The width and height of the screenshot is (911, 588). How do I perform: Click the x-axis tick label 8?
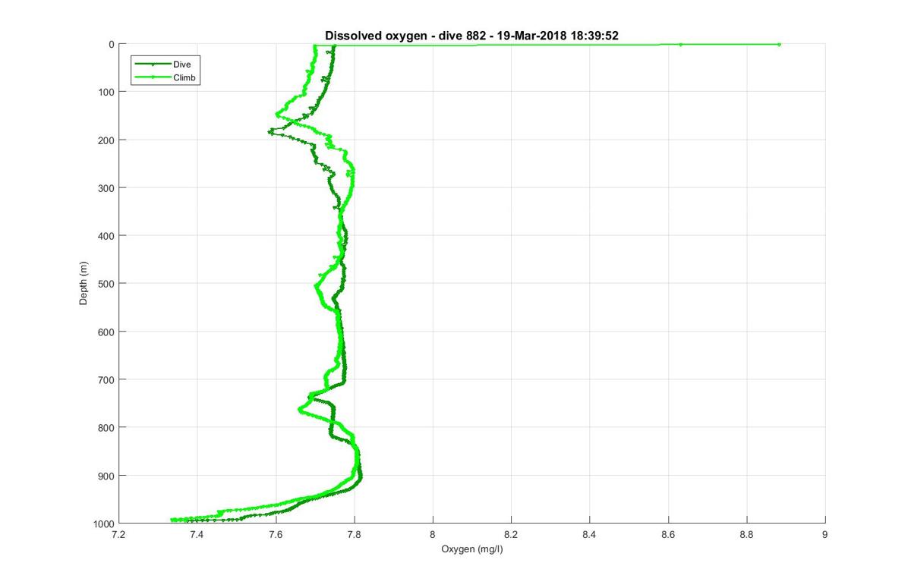(433, 535)
